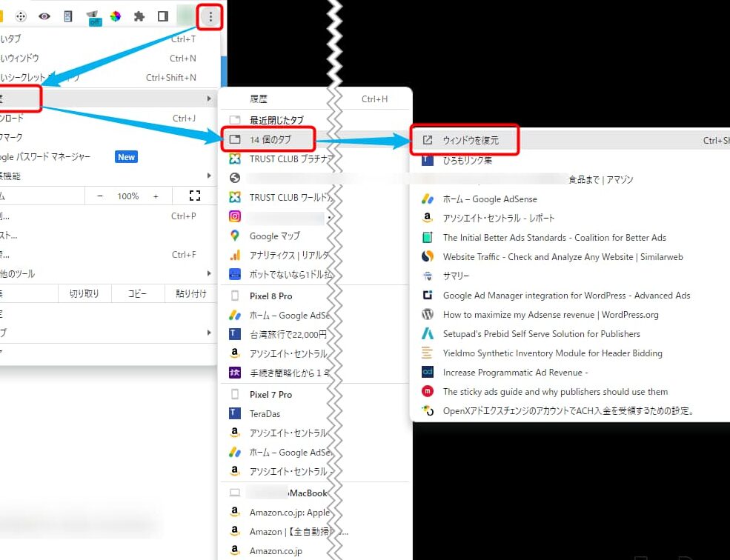This screenshot has width=730, height=560.
Task: Click 貼り付け paste button
Action: tap(191, 294)
